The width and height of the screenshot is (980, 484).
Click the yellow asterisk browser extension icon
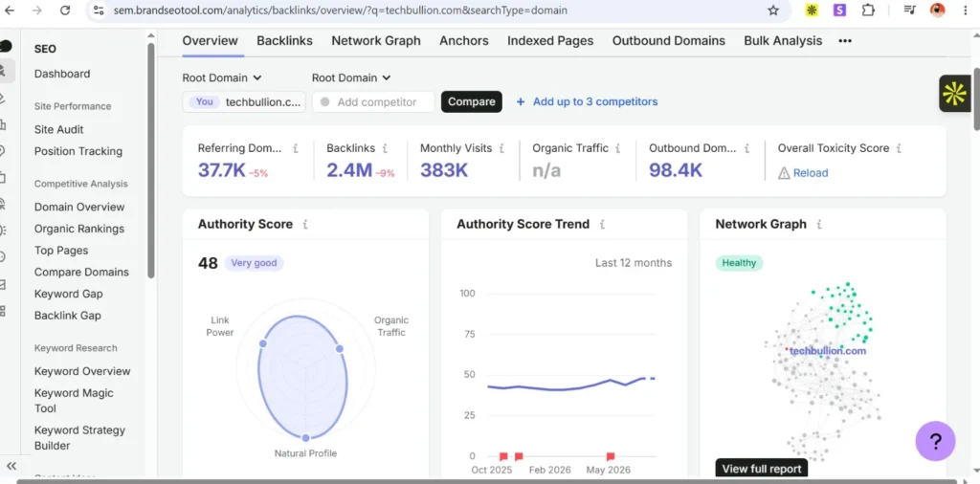(x=812, y=10)
